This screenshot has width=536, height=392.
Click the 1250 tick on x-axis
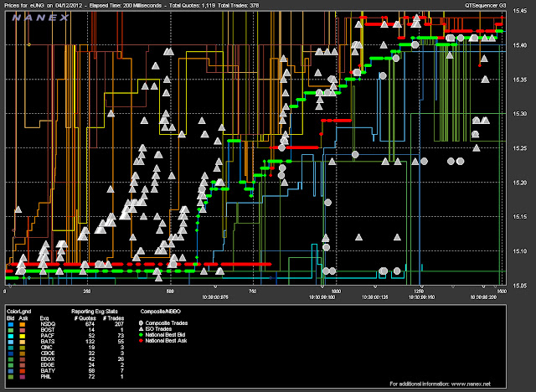point(419,291)
